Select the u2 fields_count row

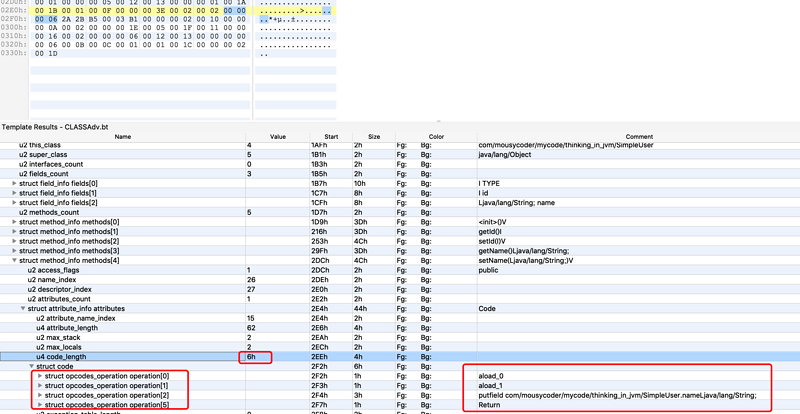[400, 174]
